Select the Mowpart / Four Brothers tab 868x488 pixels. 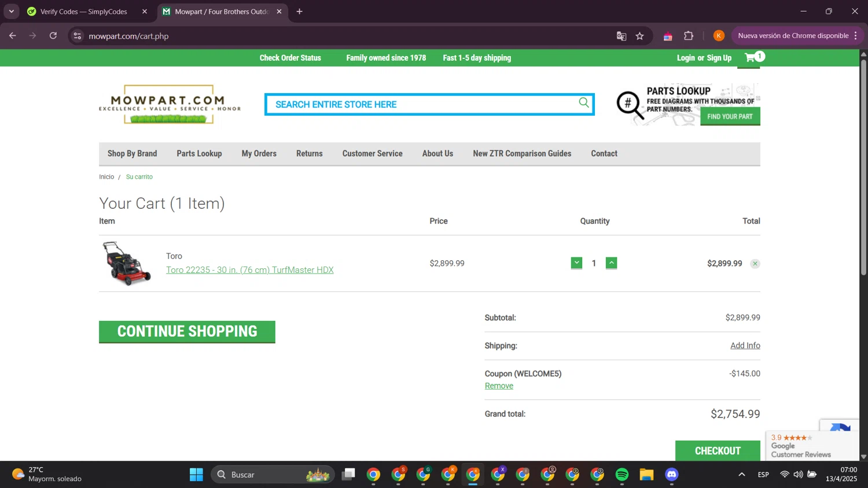pyautogui.click(x=222, y=12)
